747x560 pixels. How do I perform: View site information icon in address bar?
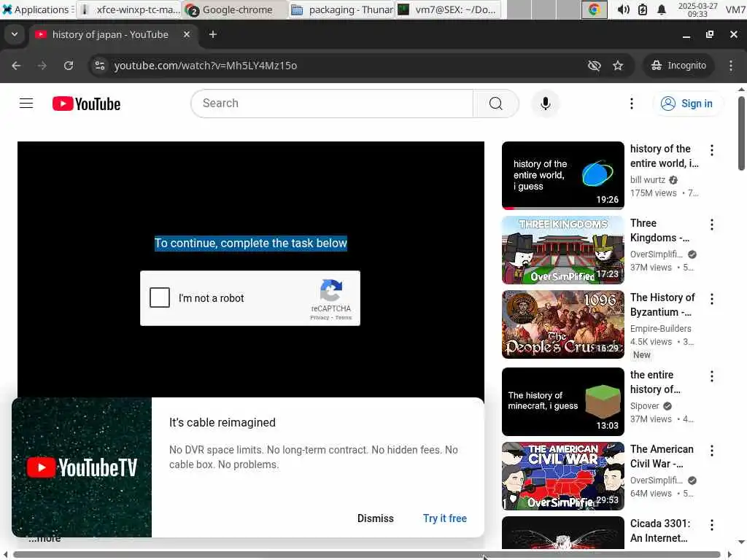99,66
